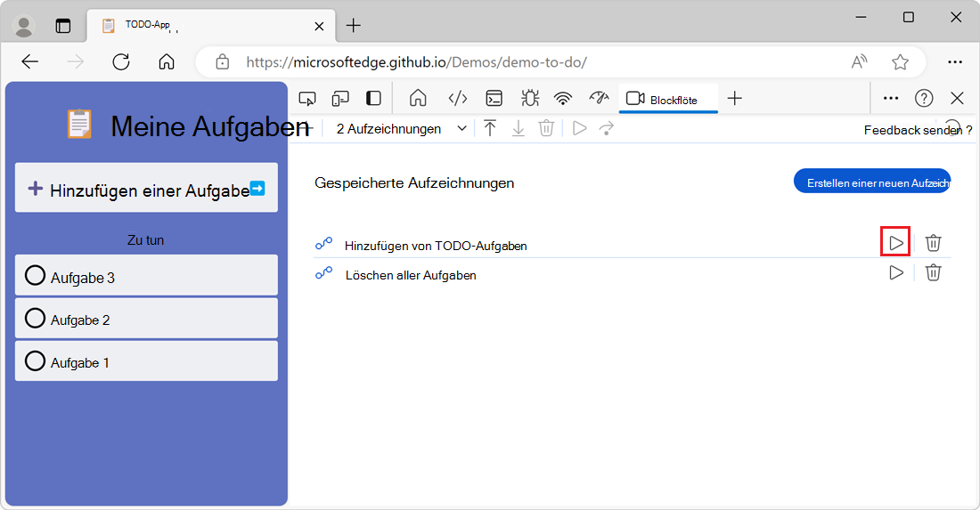Click the export recording down-arrow icon

point(519,128)
